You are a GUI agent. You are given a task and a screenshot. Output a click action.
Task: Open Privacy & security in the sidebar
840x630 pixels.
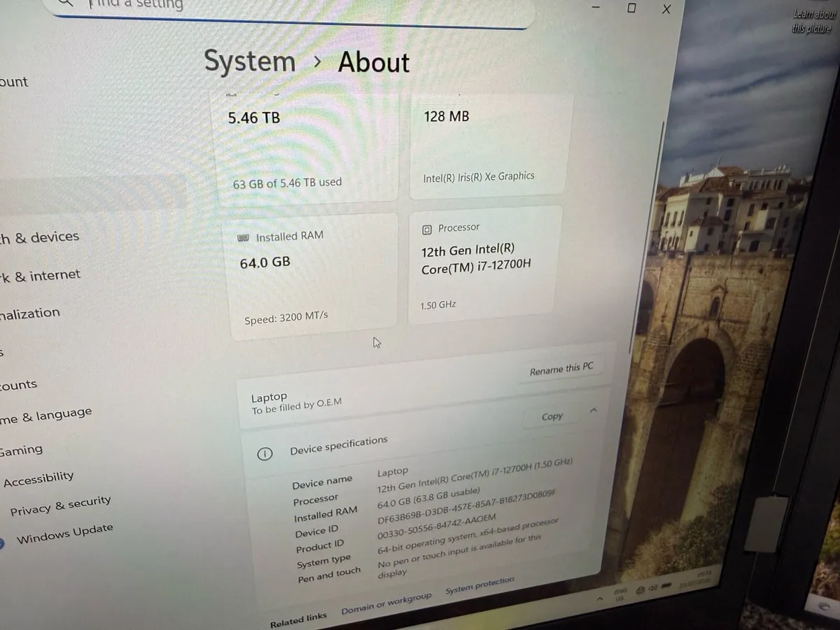coord(60,505)
